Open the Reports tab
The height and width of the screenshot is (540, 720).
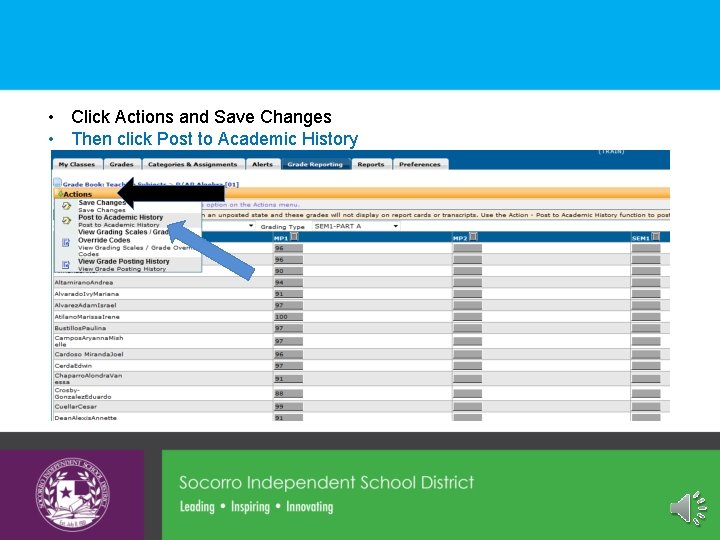(x=371, y=164)
